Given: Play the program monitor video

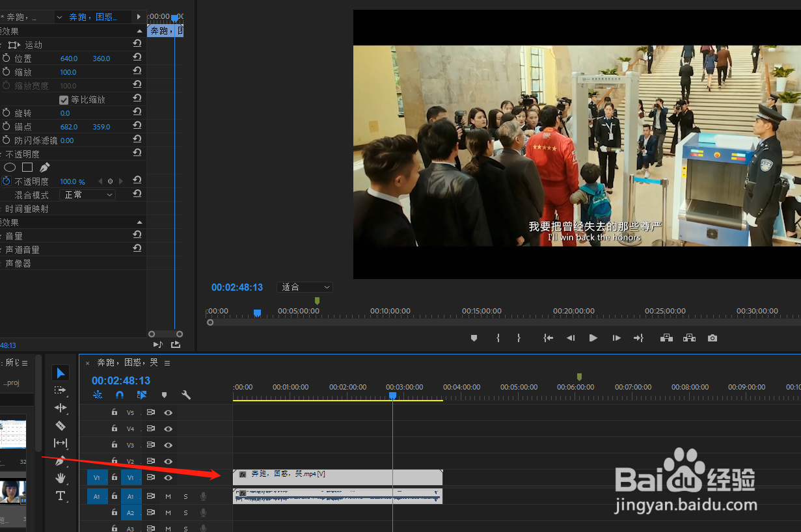Looking at the screenshot, I should tap(593, 338).
